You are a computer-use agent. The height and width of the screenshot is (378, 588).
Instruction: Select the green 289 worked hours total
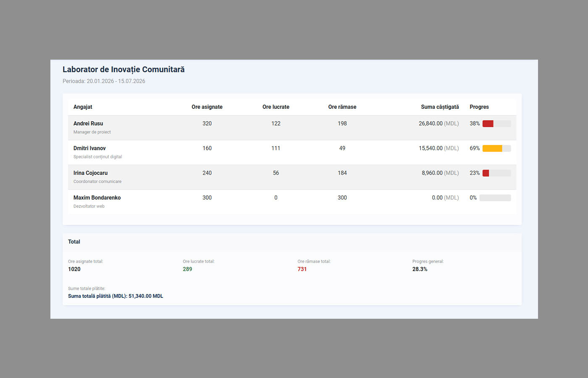tap(187, 269)
